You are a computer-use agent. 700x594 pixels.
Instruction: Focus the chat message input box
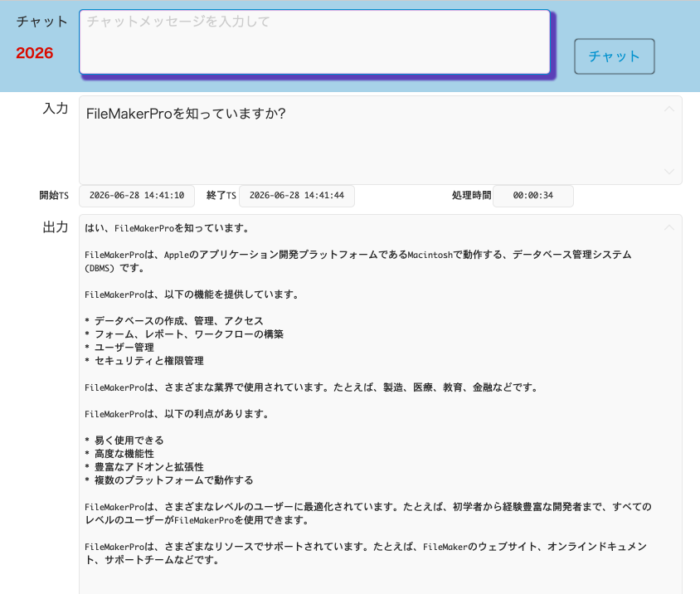314,41
